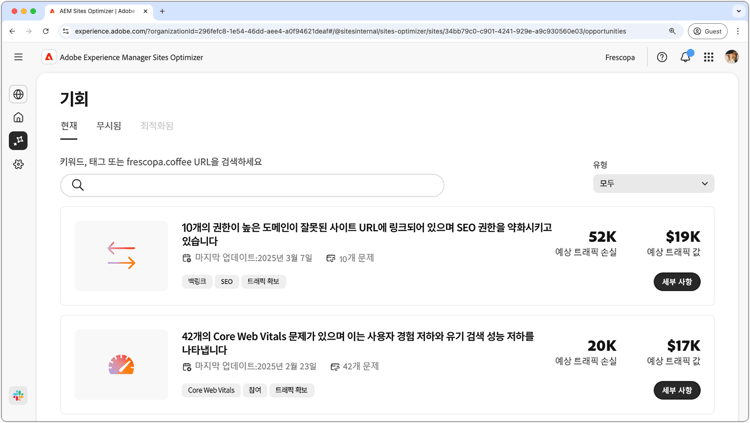Open the settings gear in sidebar

pyautogui.click(x=18, y=164)
